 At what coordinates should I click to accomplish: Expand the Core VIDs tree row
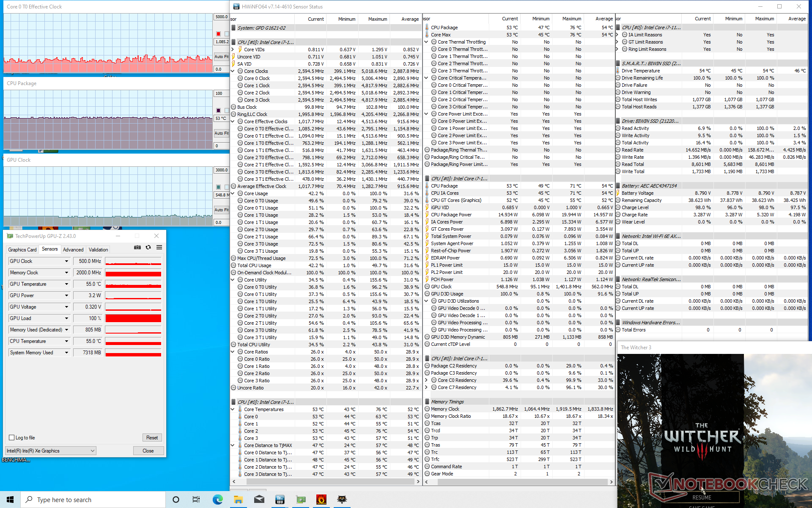point(233,50)
